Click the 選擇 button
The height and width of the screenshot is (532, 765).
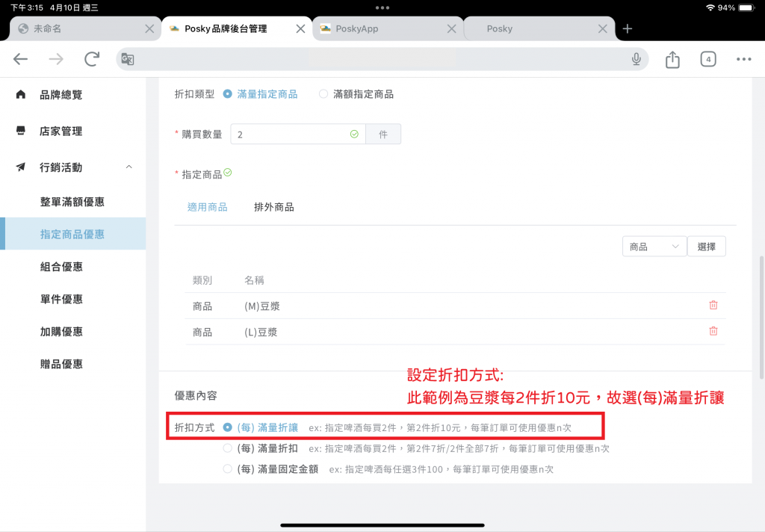coord(707,247)
